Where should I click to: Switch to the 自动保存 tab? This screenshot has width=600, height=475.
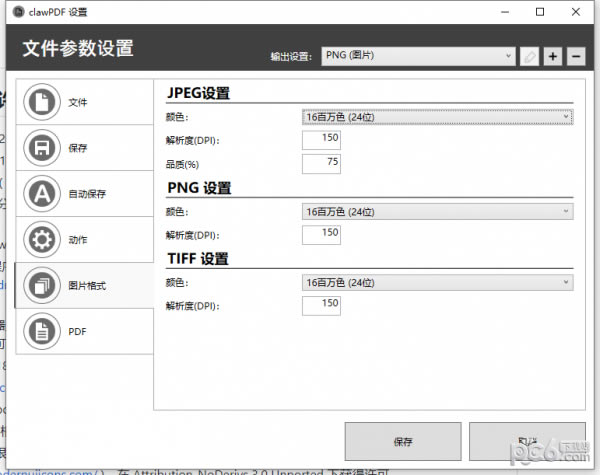click(x=84, y=194)
